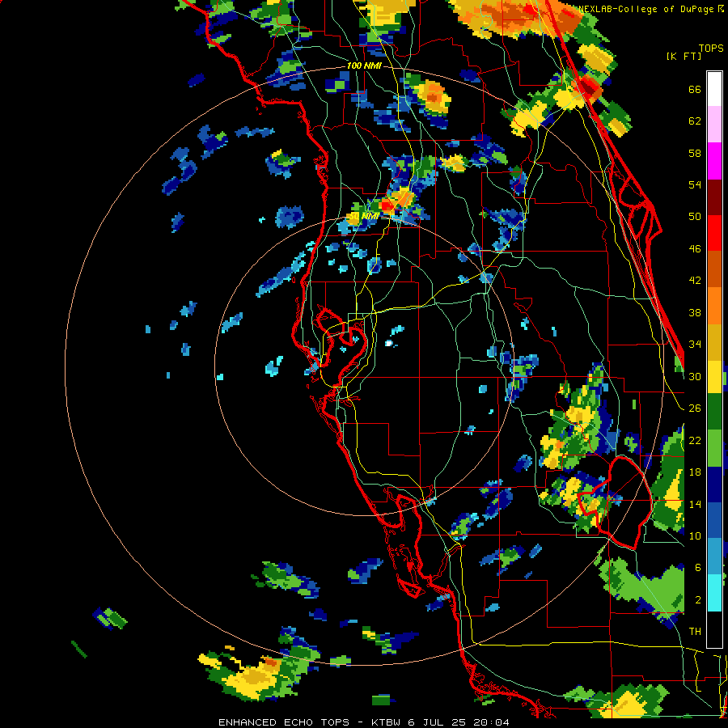Click the 18 legend value
The width and height of the screenshot is (728, 728).
[695, 472]
